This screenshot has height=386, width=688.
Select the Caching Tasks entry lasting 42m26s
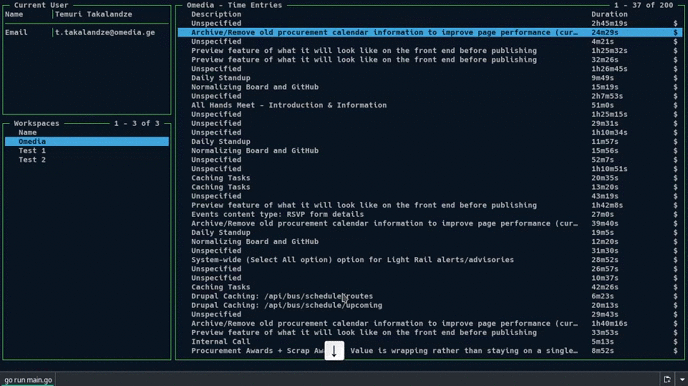coord(430,287)
